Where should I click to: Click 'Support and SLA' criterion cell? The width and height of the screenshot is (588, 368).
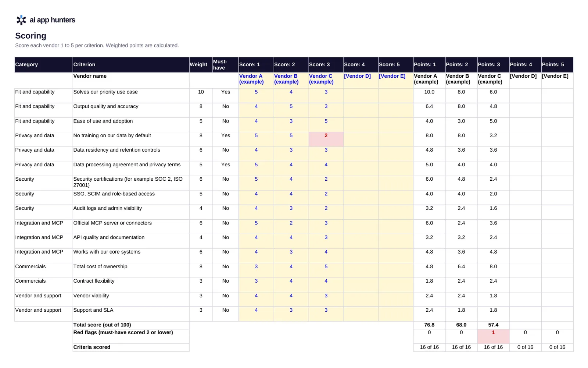click(x=131, y=314)
